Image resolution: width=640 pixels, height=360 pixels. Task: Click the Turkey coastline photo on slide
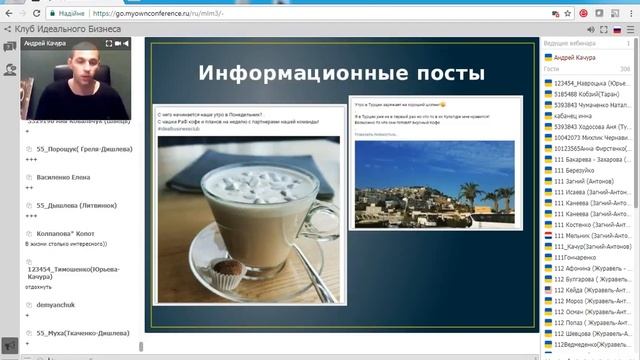pos(435,184)
